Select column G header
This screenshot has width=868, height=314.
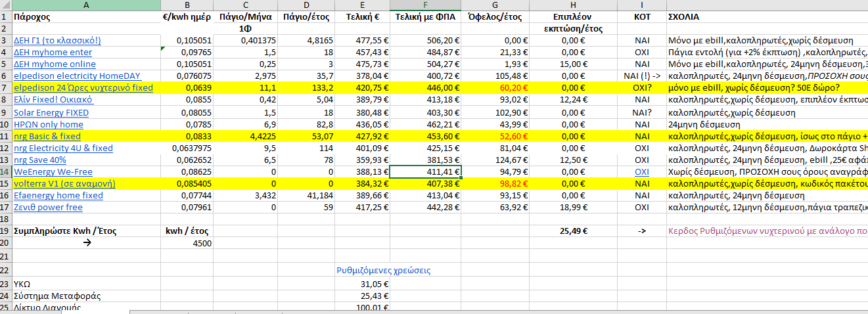[495, 5]
